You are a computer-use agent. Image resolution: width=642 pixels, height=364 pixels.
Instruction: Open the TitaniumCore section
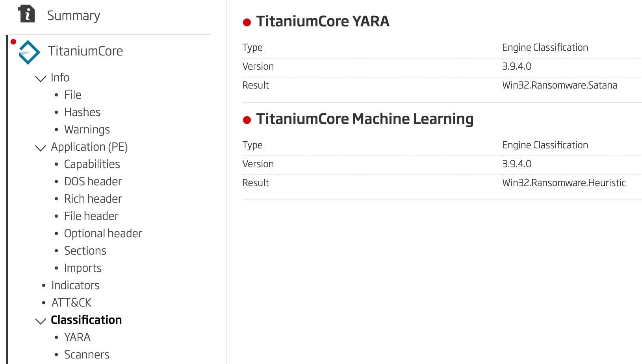click(x=85, y=51)
